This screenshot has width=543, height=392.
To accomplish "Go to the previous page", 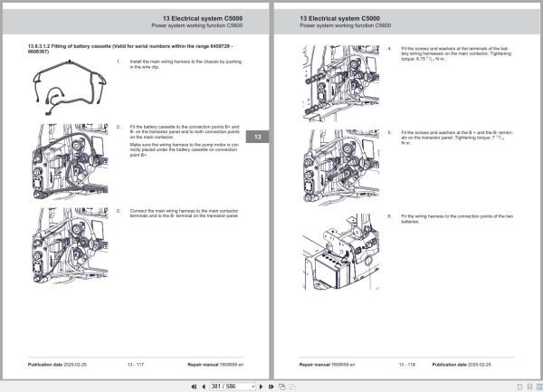I will click(x=204, y=387).
